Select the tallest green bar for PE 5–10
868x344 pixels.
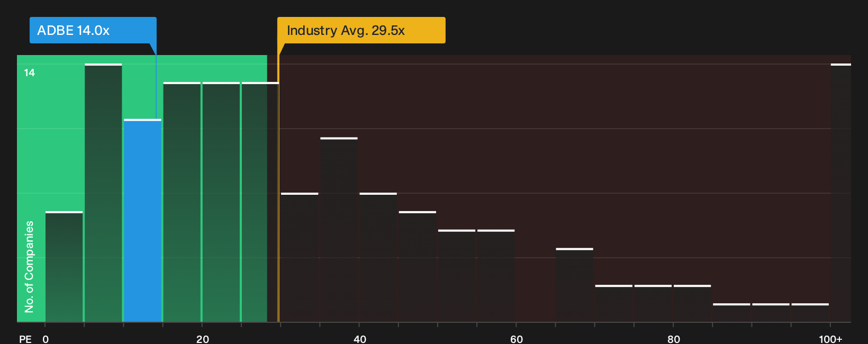(x=103, y=193)
